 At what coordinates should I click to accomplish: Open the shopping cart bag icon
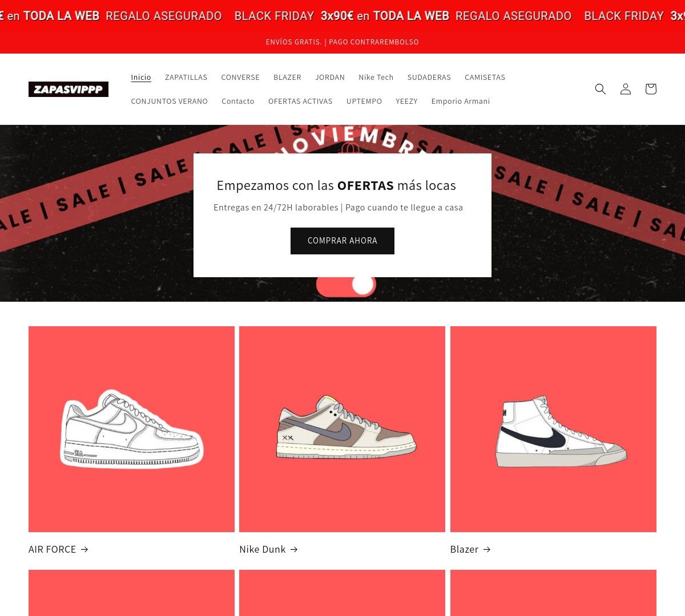pyautogui.click(x=651, y=89)
